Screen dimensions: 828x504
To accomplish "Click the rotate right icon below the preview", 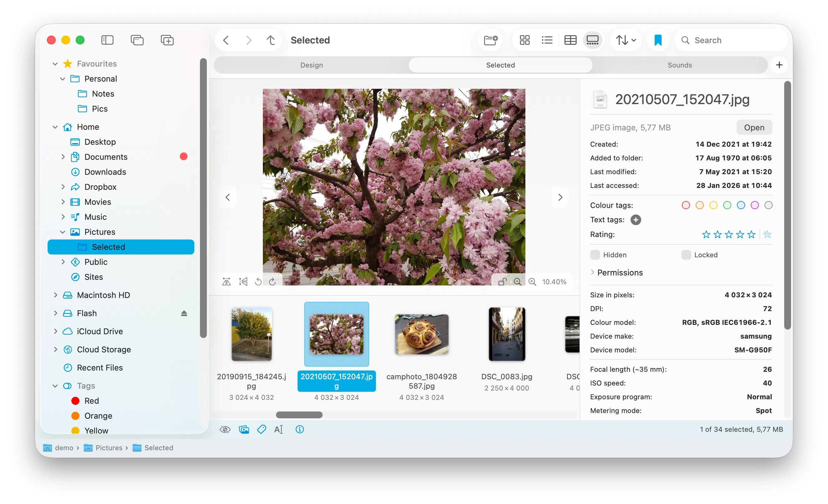I will click(273, 282).
